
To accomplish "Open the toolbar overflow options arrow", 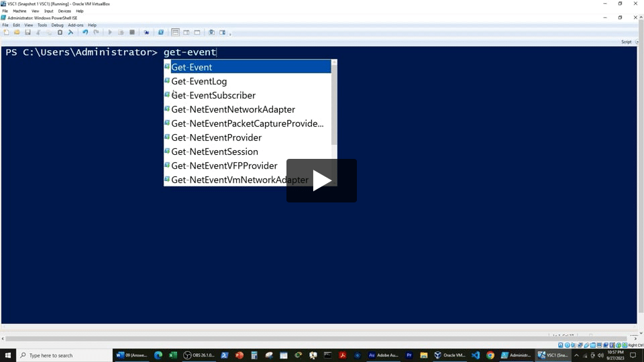I will click(x=231, y=33).
